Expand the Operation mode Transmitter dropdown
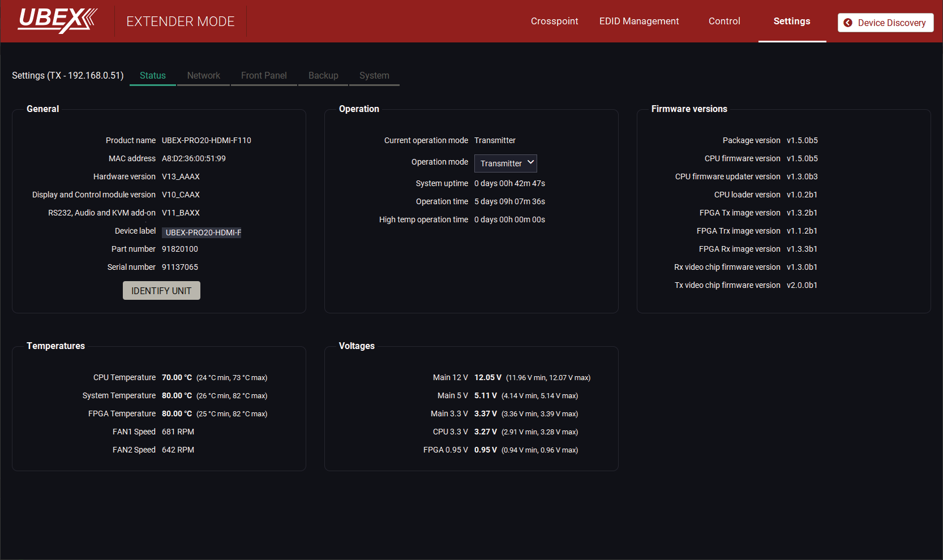The image size is (943, 560). (505, 163)
